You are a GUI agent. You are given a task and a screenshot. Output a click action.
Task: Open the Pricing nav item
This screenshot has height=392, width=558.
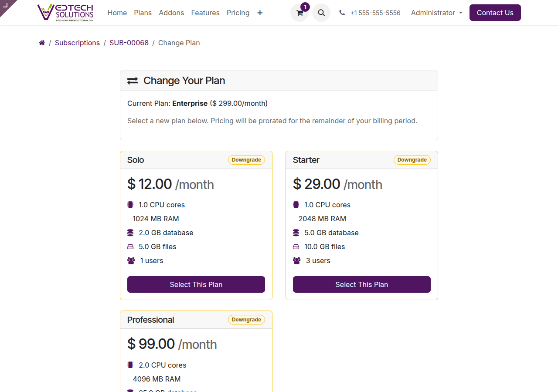point(238,13)
